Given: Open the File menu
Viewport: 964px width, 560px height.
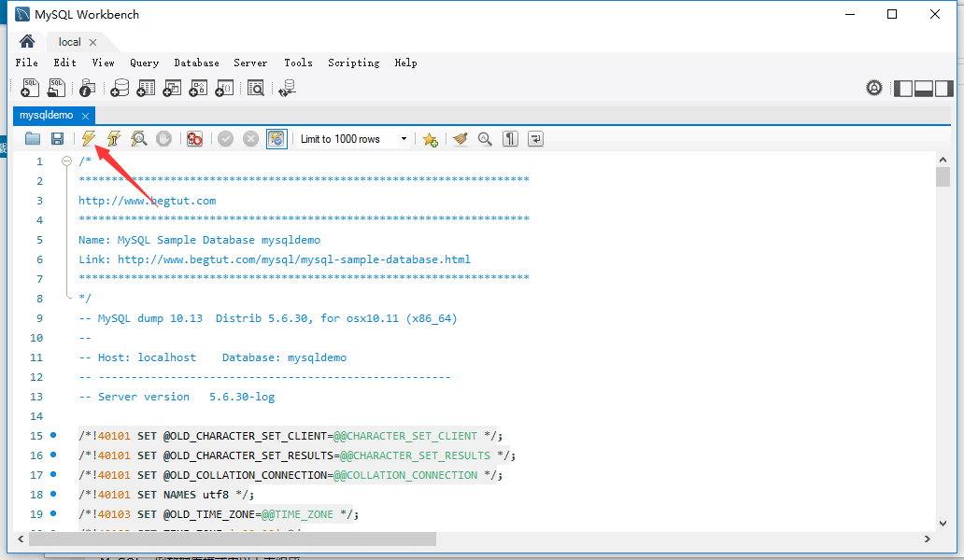Looking at the screenshot, I should (x=26, y=63).
